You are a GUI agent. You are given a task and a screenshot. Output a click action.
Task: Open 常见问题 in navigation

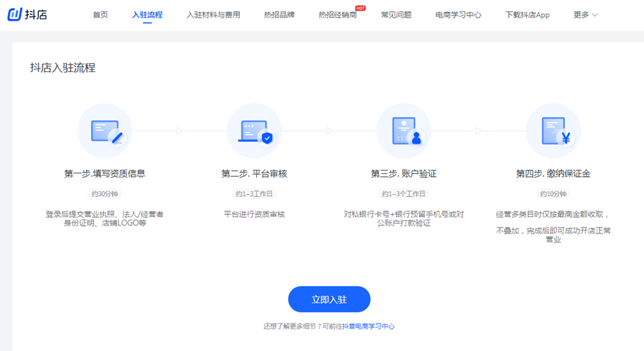(396, 15)
